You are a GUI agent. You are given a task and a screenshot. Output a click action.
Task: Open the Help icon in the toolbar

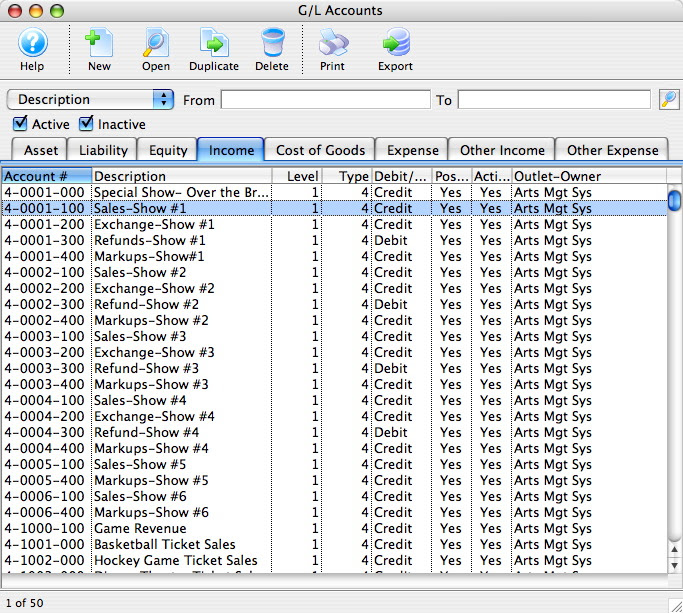click(x=32, y=49)
